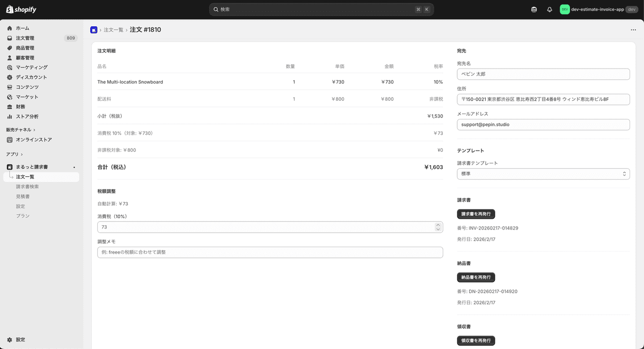Click the Sidekick assistant icon in top bar
This screenshot has width=644, height=349.
point(533,10)
